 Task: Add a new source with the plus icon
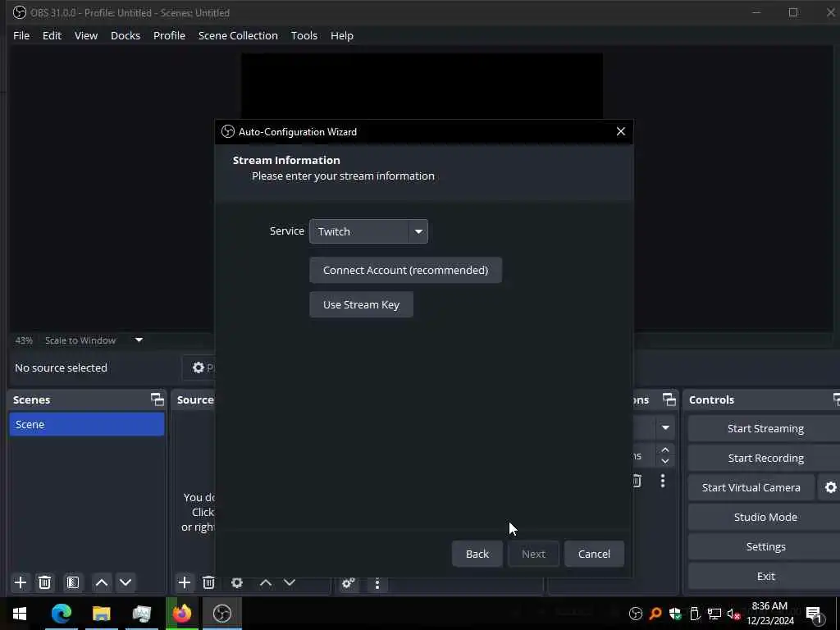pyautogui.click(x=185, y=582)
